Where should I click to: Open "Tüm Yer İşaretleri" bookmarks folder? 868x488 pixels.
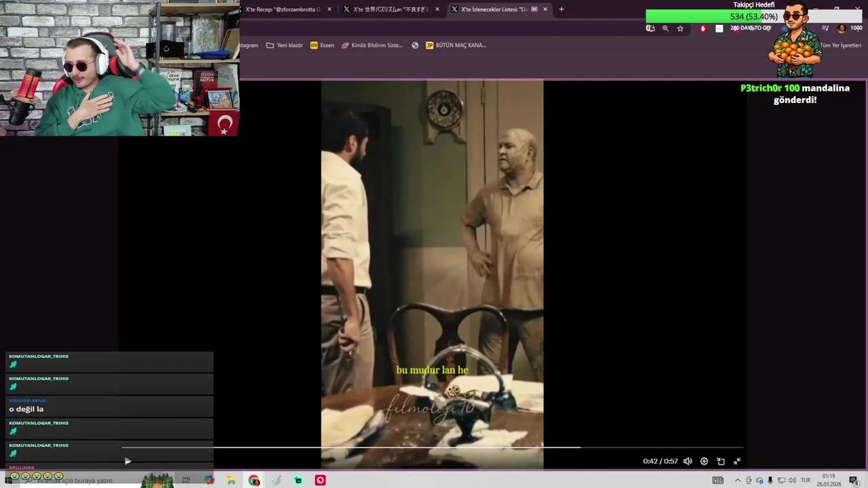[x=840, y=45]
